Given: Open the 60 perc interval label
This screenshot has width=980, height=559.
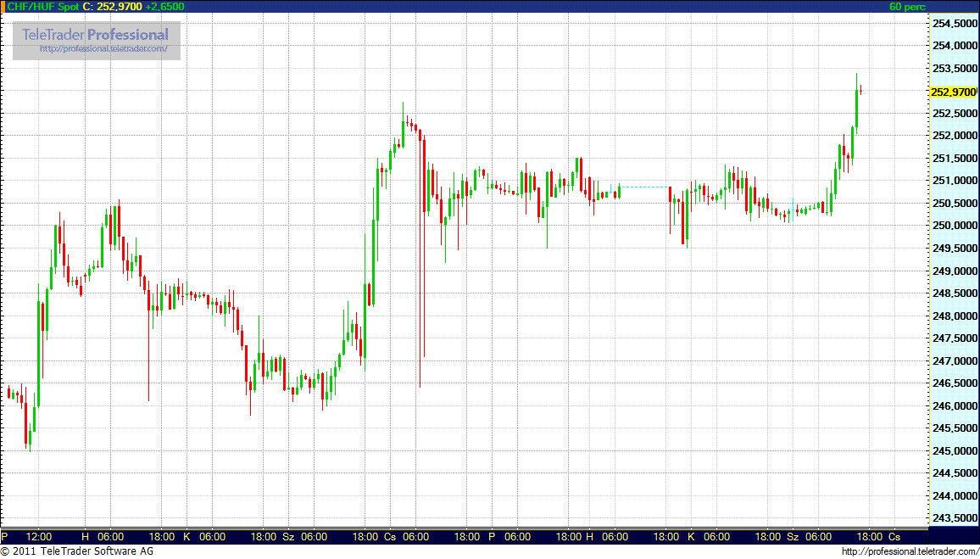Looking at the screenshot, I should (907, 7).
